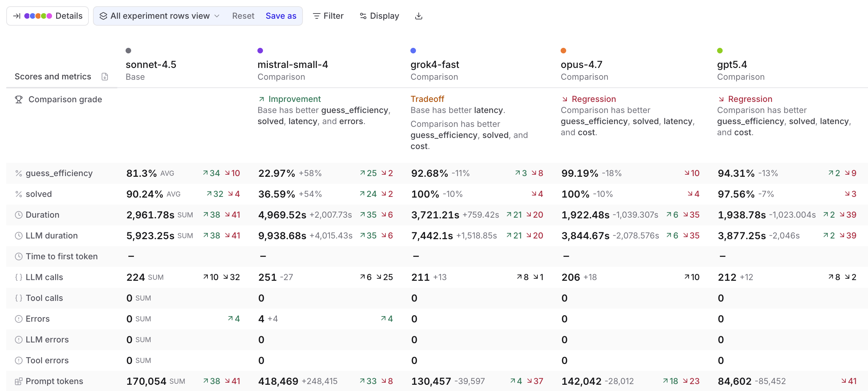The height and width of the screenshot is (391, 868).
Task: Click the Tradeoff grade for grok4-fast
Action: point(427,99)
